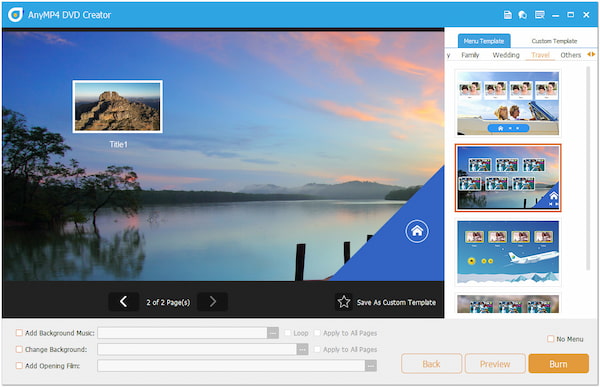
Task: Click the background music path field
Action: coord(183,333)
